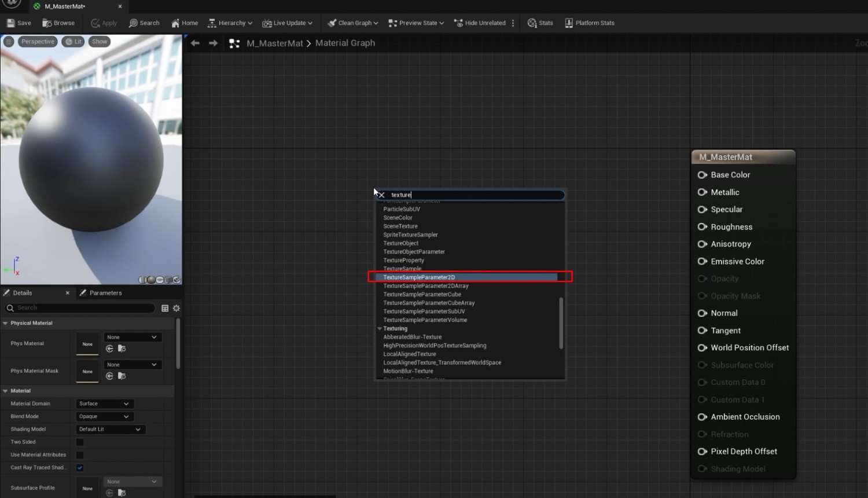This screenshot has height=498, width=868.
Task: Collapse Physical Material section
Action: pos(5,323)
